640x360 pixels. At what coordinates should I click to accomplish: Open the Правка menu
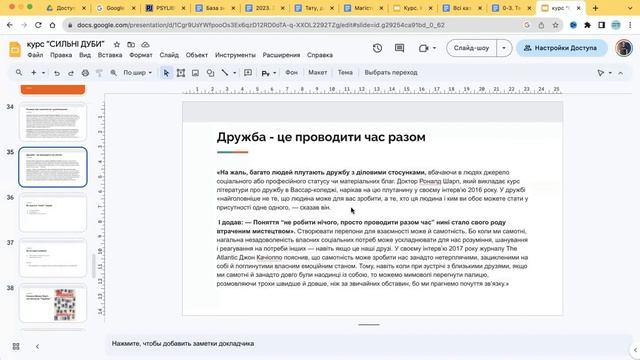click(61, 55)
